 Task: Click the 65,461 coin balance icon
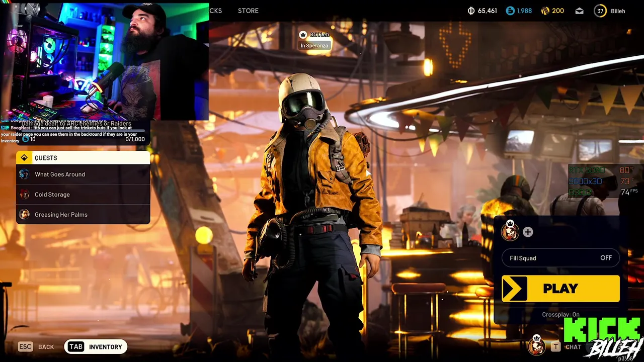pyautogui.click(x=471, y=11)
